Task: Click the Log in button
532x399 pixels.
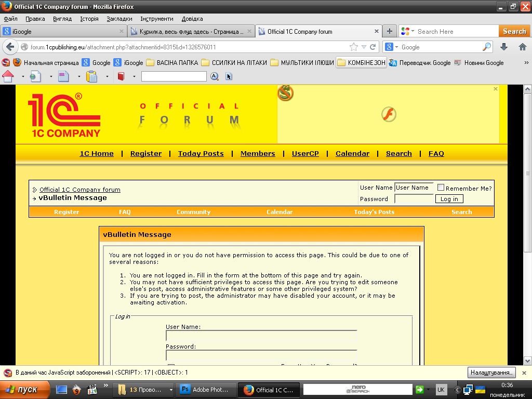Action: 449,199
